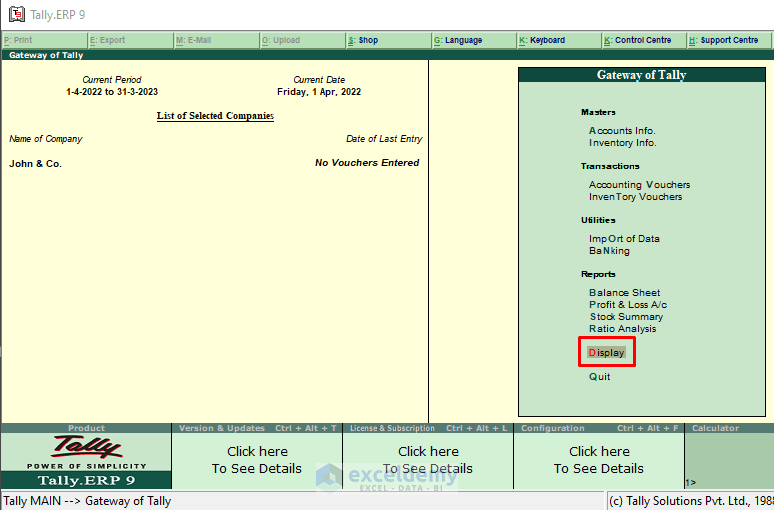Click the Tally Power of Simplicity logo
774x510 pixels.
[x=86, y=452]
